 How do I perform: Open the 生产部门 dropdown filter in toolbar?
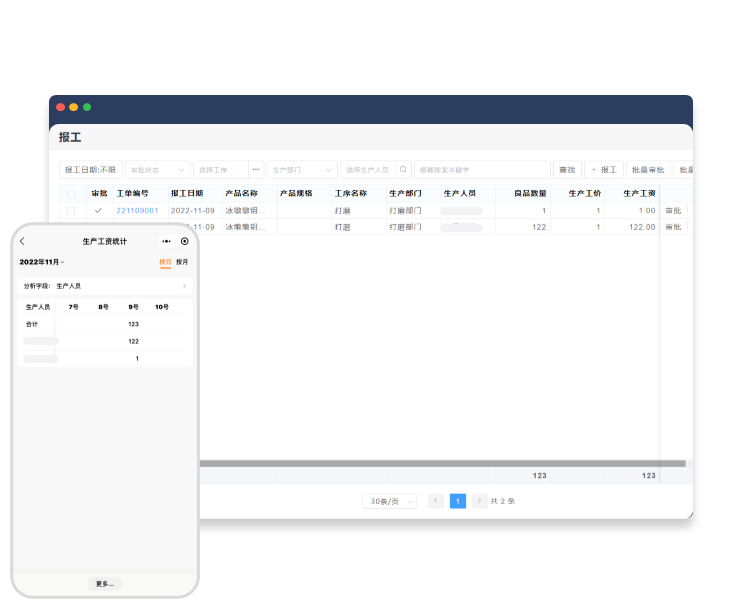(301, 170)
